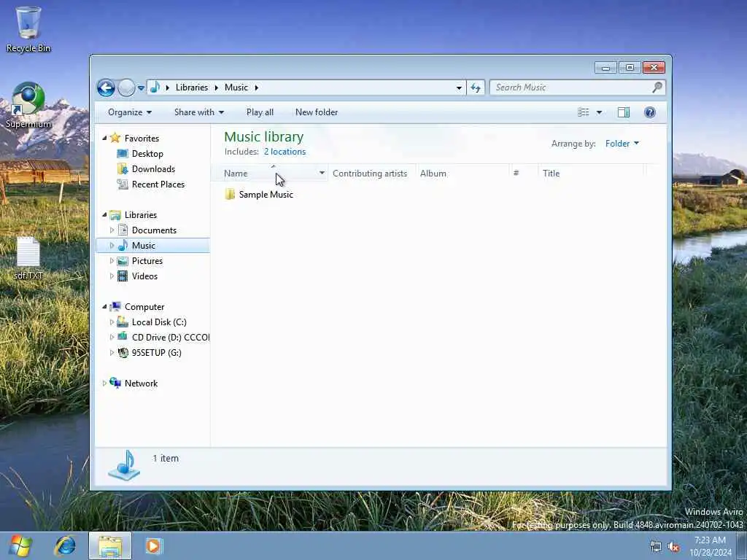Collapse the Libraries group
Image resolution: width=747 pixels, height=560 pixels.
104,215
